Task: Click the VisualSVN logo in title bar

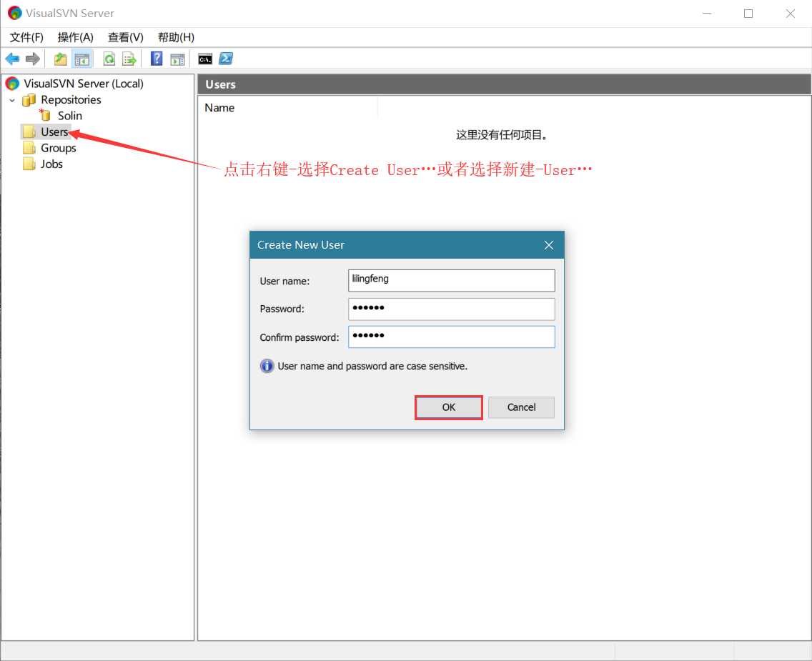Action: [14, 13]
